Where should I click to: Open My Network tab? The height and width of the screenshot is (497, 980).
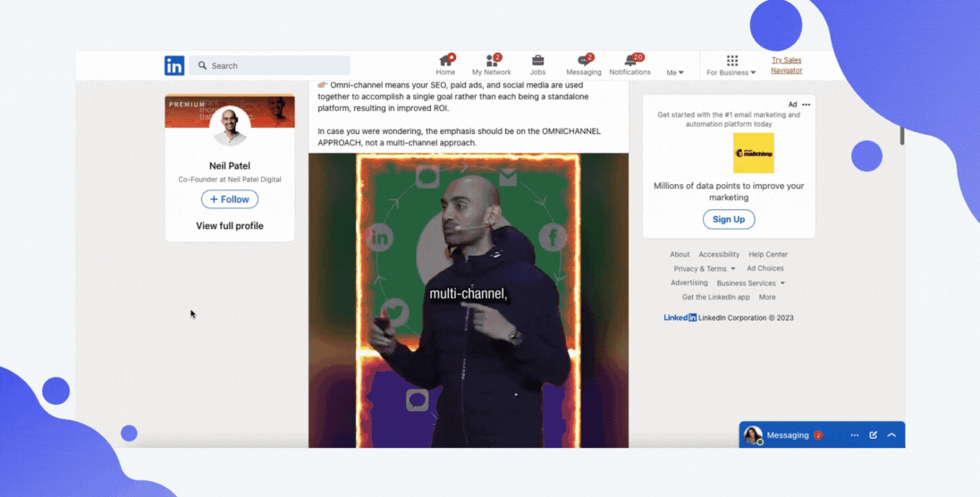pyautogui.click(x=491, y=65)
